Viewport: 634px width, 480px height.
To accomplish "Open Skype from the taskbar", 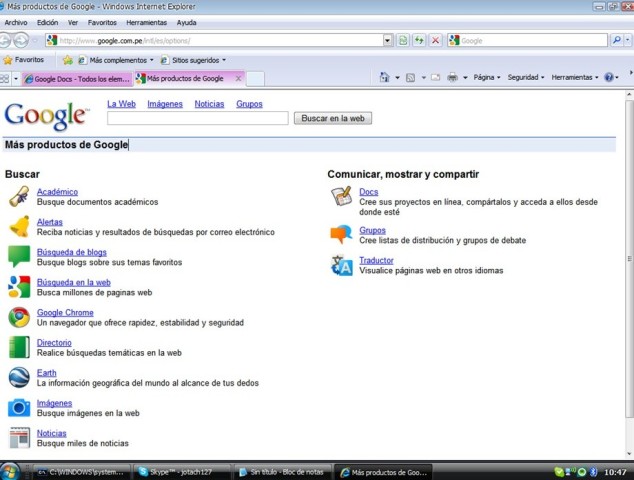I will click(x=181, y=472).
